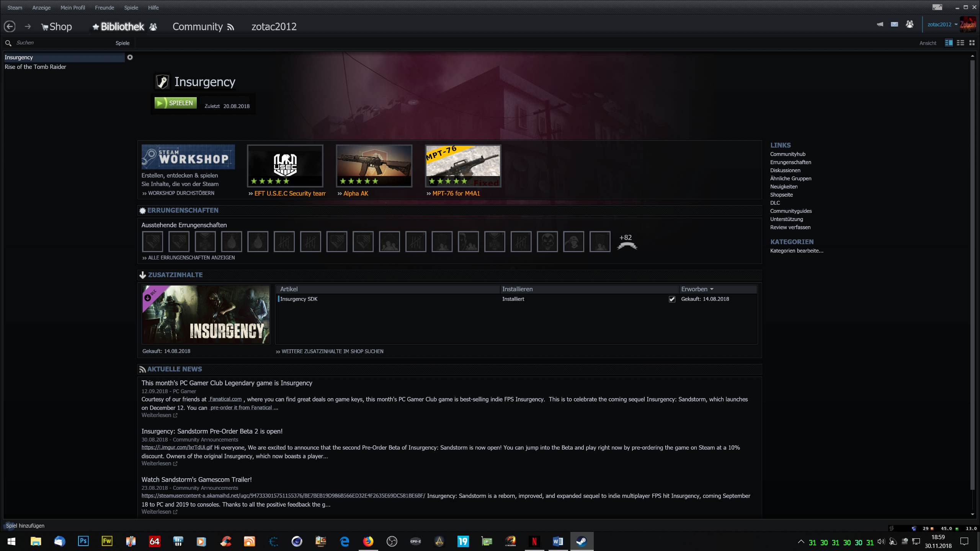The image size is (980, 551).
Task: Switch to detail view layout
Action: (x=949, y=43)
